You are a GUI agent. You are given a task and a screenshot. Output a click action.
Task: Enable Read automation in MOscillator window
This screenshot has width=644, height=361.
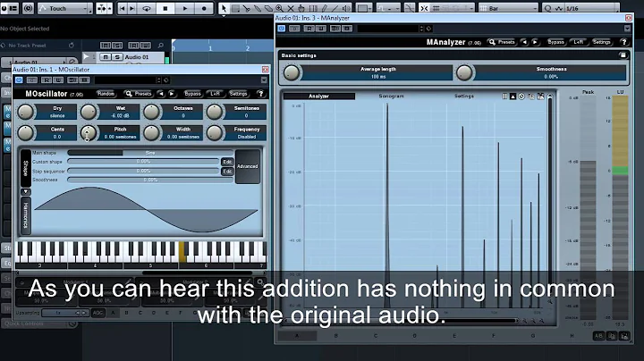(47, 80)
